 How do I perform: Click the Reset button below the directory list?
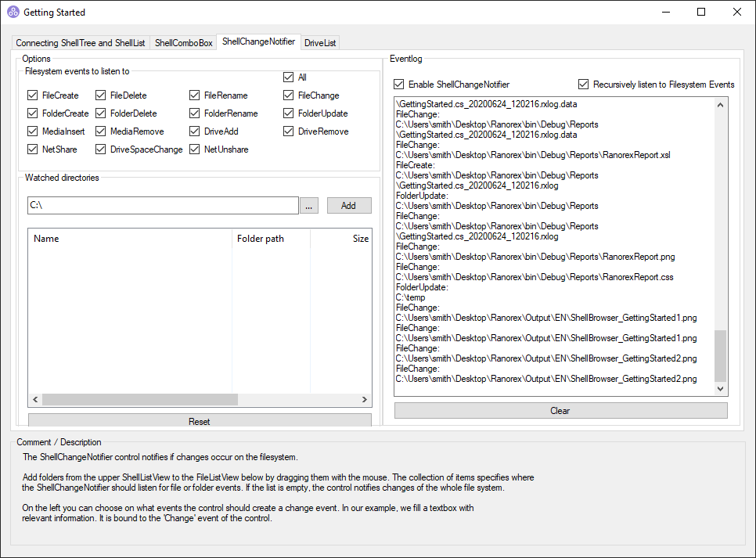coord(200,421)
